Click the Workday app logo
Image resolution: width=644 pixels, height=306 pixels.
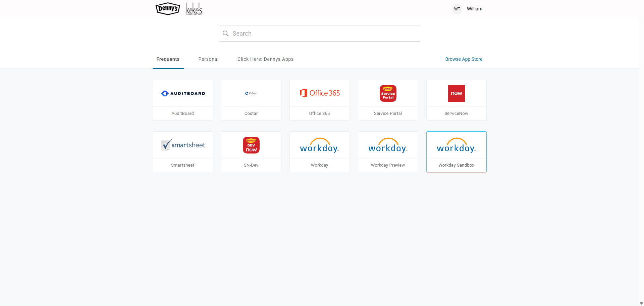[x=319, y=146]
